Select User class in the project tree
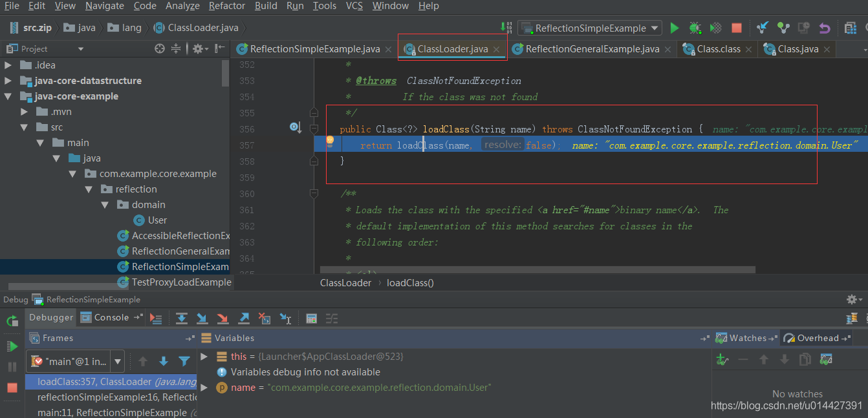868x418 pixels. (x=157, y=220)
